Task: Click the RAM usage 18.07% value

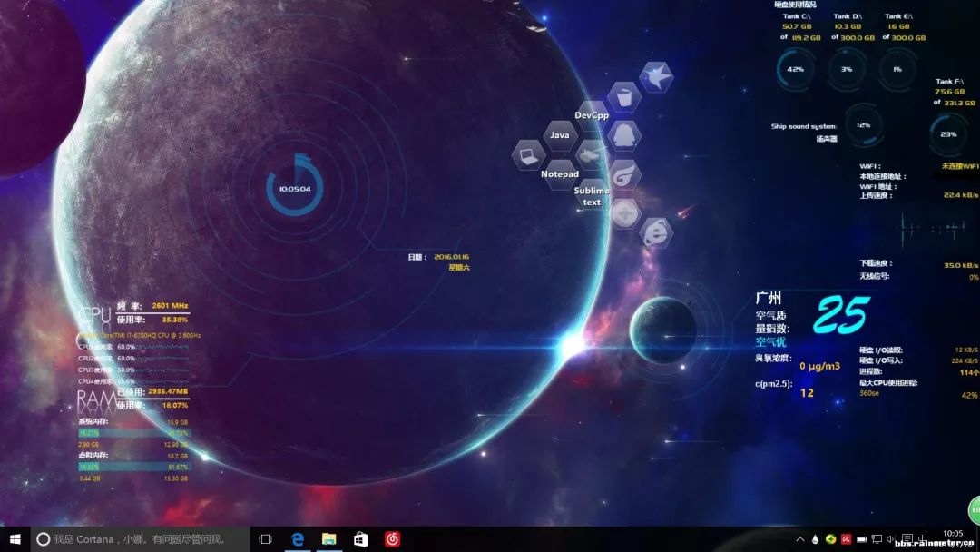Action: pyautogui.click(x=175, y=405)
